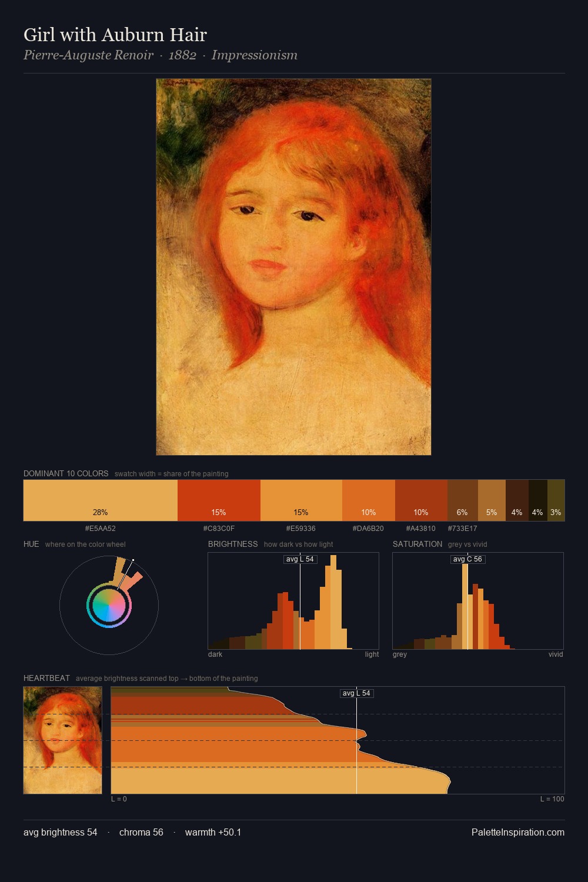Click the chroma 56 footer text
This screenshot has width=588, height=882.
[141, 832]
